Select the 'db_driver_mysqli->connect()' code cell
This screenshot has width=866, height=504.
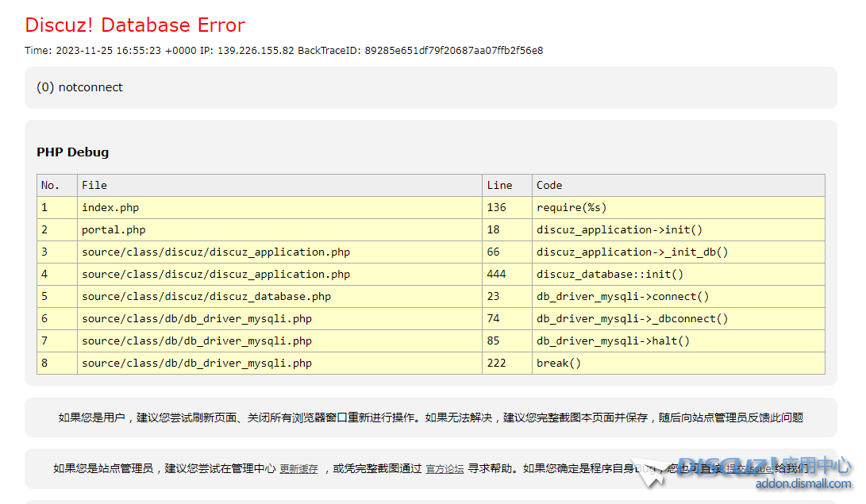[678, 296]
